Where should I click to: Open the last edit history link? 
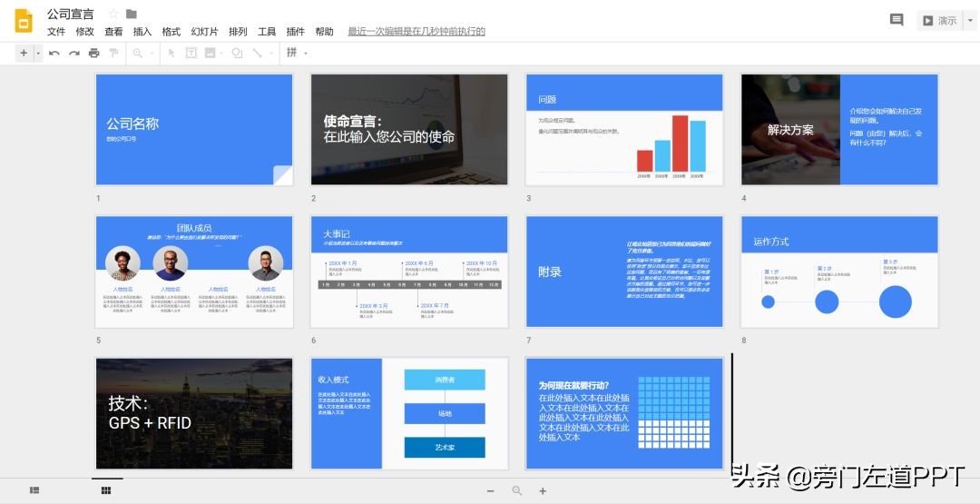click(416, 31)
